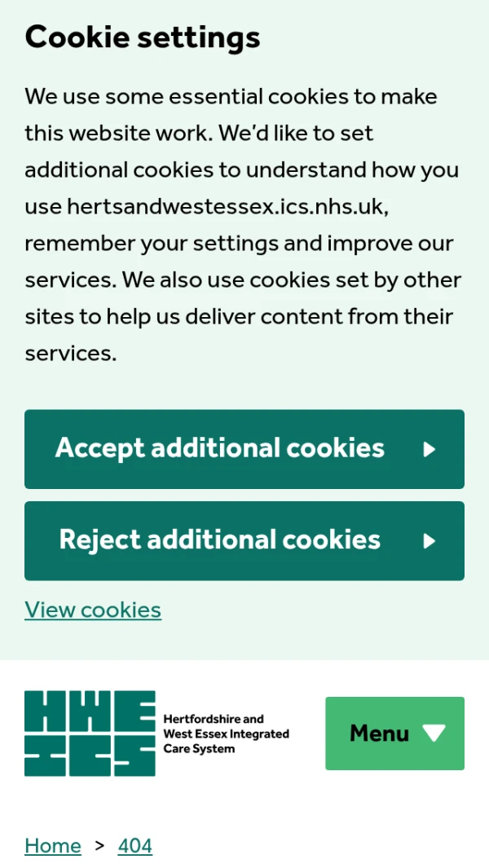Click the breadcrumb separator chevron
489x868 pixels.
tap(99, 846)
